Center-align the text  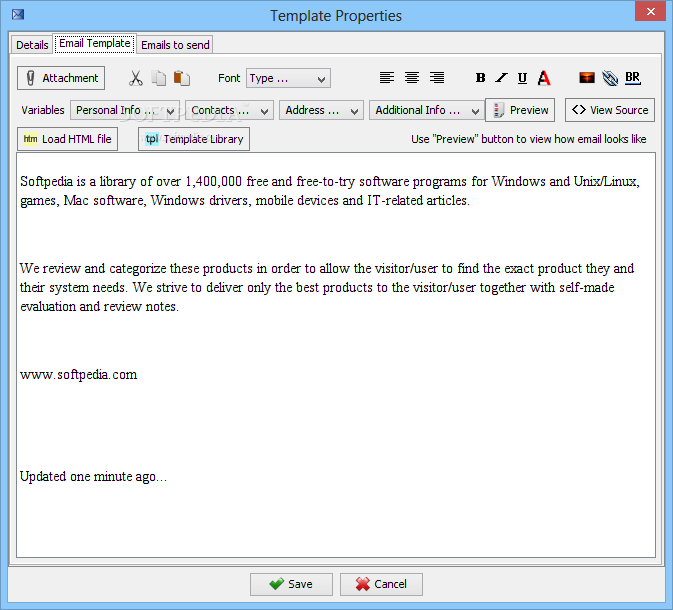pos(412,78)
